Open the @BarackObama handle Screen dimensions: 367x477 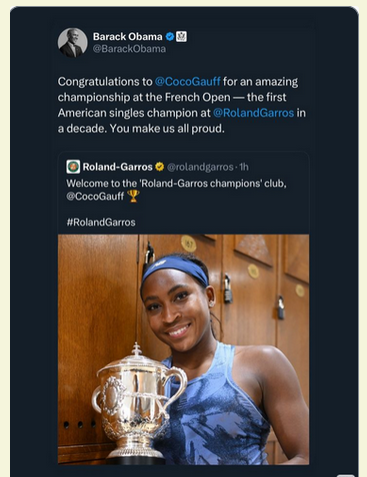point(129,49)
